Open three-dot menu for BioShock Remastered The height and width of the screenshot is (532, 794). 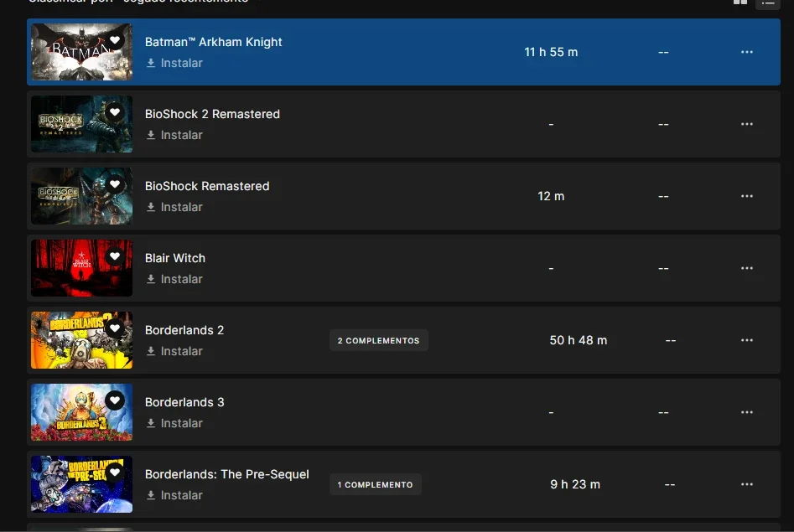pos(747,196)
